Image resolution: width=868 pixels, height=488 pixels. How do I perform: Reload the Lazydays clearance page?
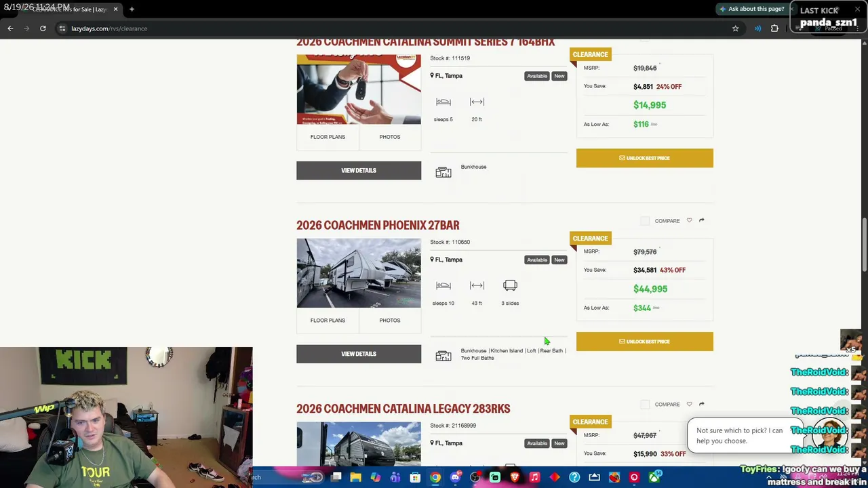coord(43,28)
